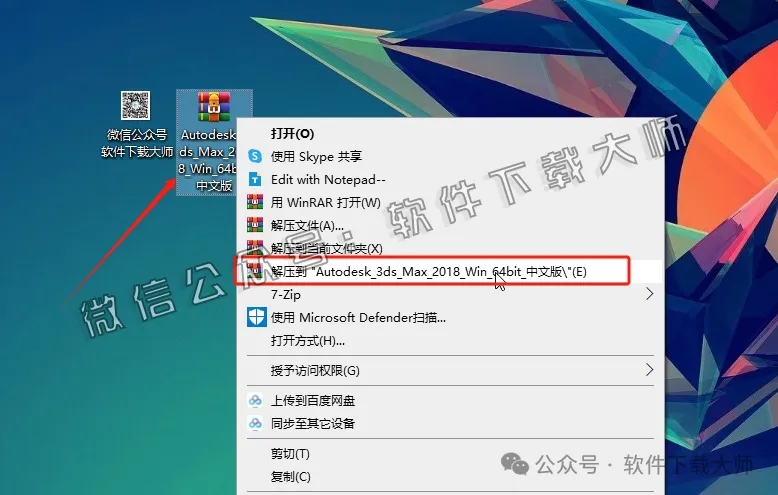Expand the 7-Zip submenu arrow
The width and height of the screenshot is (778, 495).
pyautogui.click(x=649, y=294)
